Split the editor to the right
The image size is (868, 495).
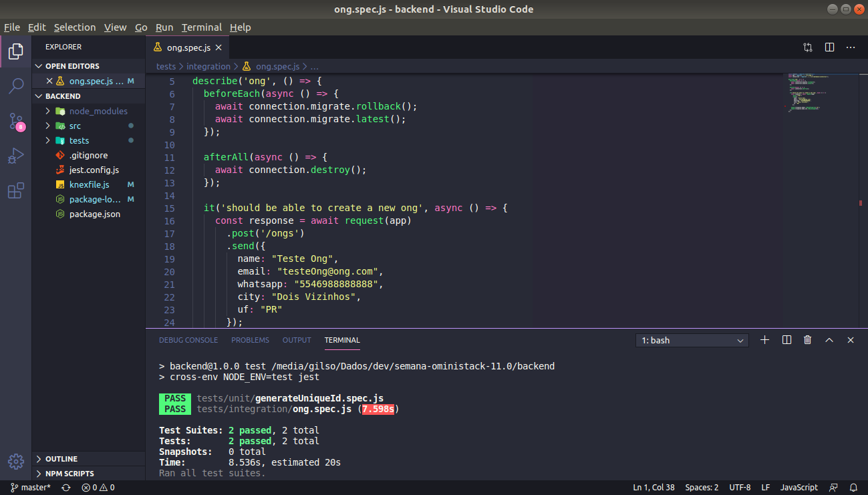pyautogui.click(x=829, y=47)
